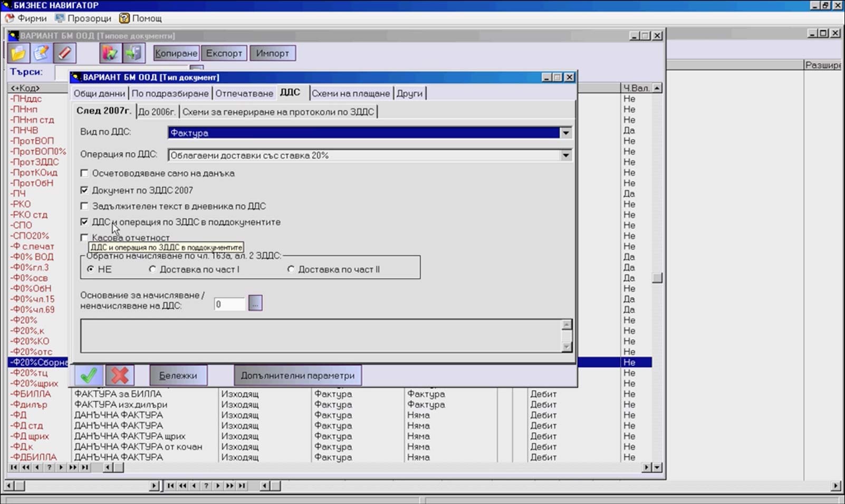The image size is (845, 504).
Task: Enable Касова отчетност checkbox
Action: pos(84,238)
